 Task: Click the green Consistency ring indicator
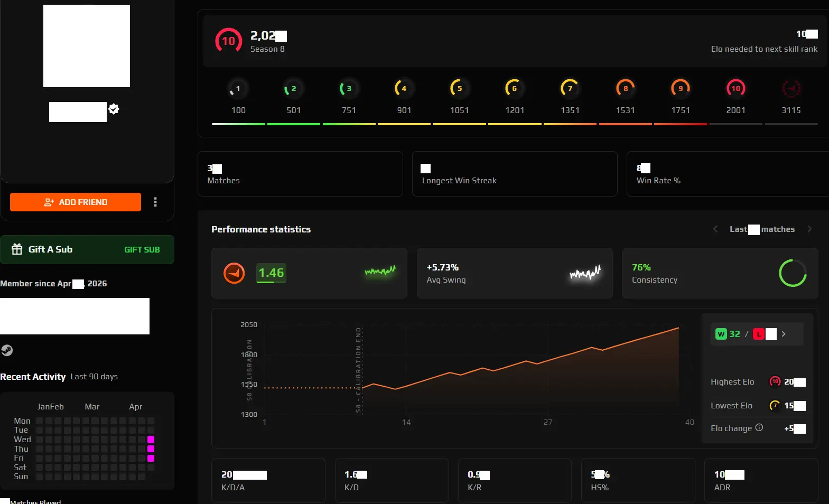tap(793, 273)
